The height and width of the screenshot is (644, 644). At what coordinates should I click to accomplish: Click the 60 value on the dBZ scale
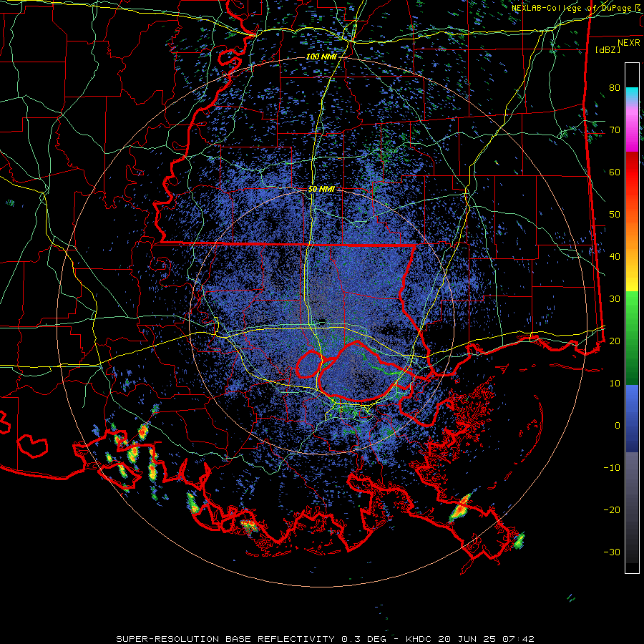click(x=615, y=172)
